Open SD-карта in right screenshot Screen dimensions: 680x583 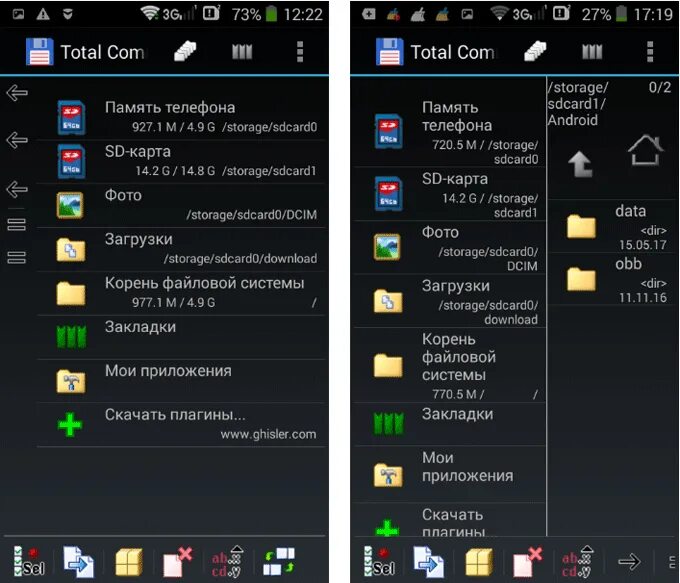(x=449, y=194)
